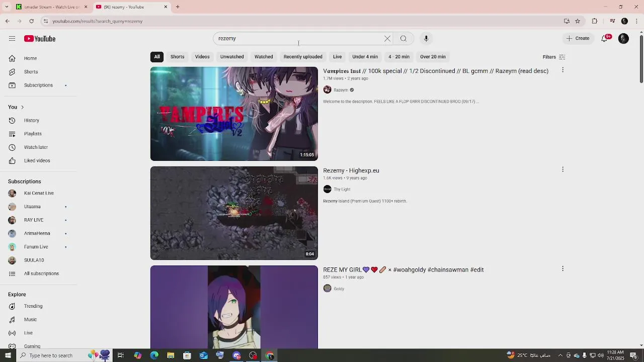This screenshot has height=362, width=644.
Task: Select the Shorts filter chip
Action: coord(177,57)
